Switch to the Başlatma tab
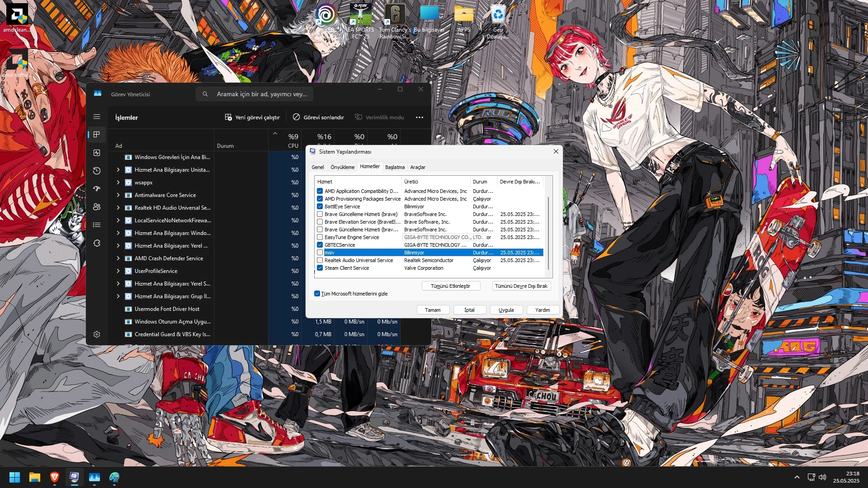This screenshot has width=868, height=488. 395,167
